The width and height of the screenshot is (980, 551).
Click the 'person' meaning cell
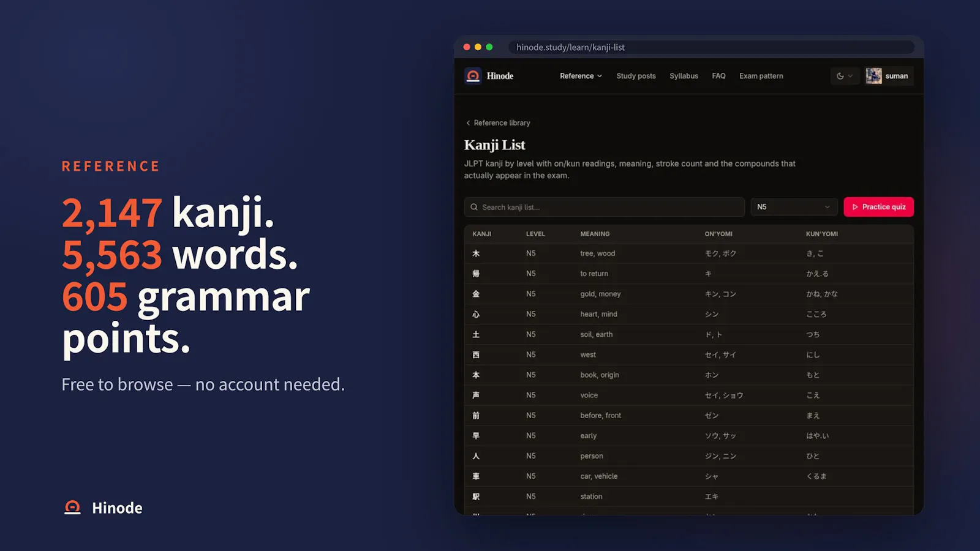[592, 455]
